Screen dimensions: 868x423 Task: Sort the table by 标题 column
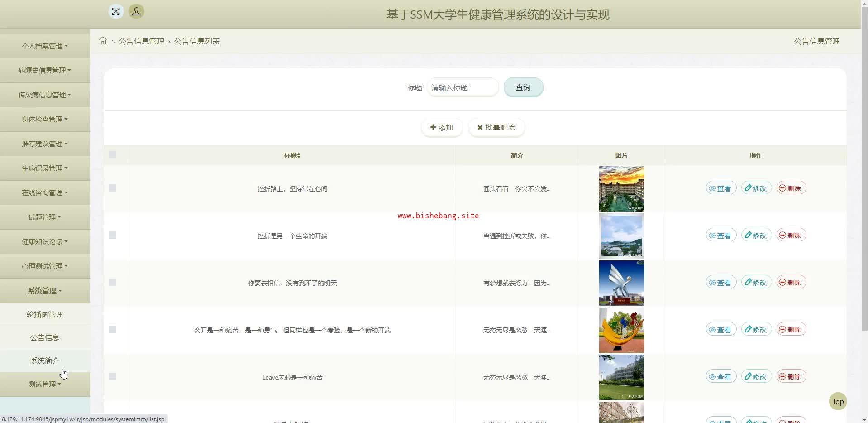point(292,155)
